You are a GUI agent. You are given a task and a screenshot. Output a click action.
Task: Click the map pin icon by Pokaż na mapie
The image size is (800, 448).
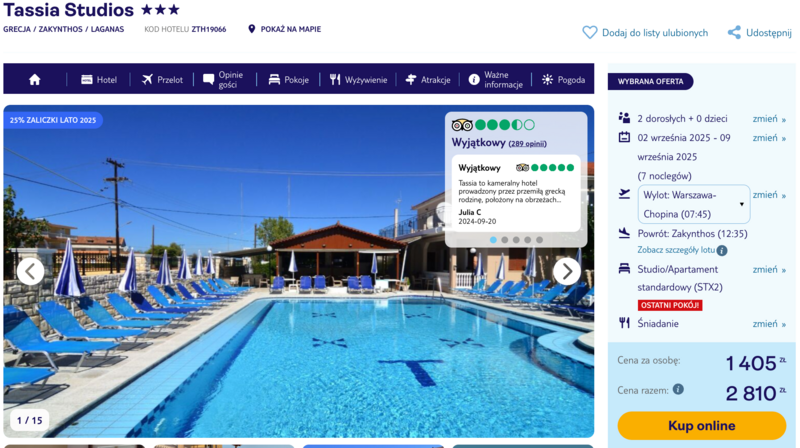click(252, 29)
